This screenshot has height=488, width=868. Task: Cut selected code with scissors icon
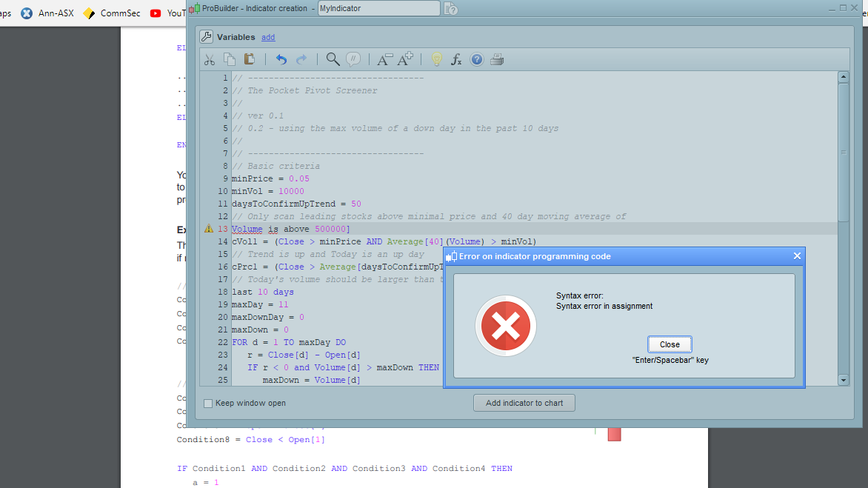point(210,60)
